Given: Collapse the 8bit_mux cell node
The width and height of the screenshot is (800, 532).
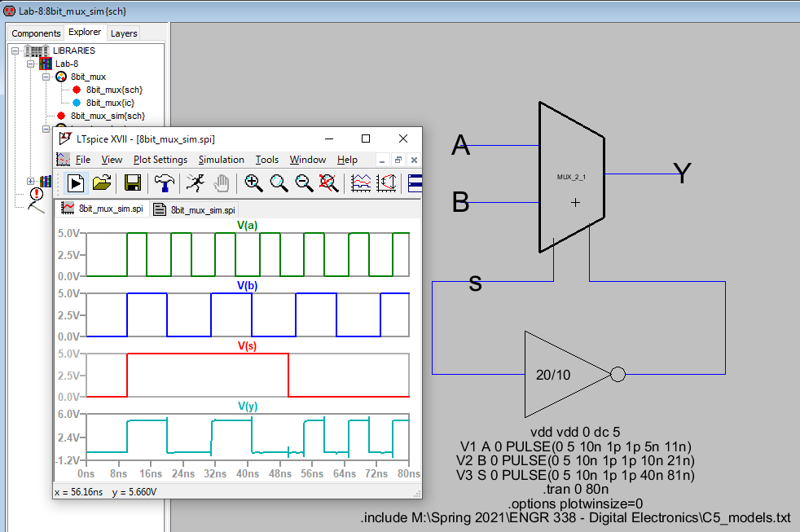Looking at the screenshot, I should point(46,77).
